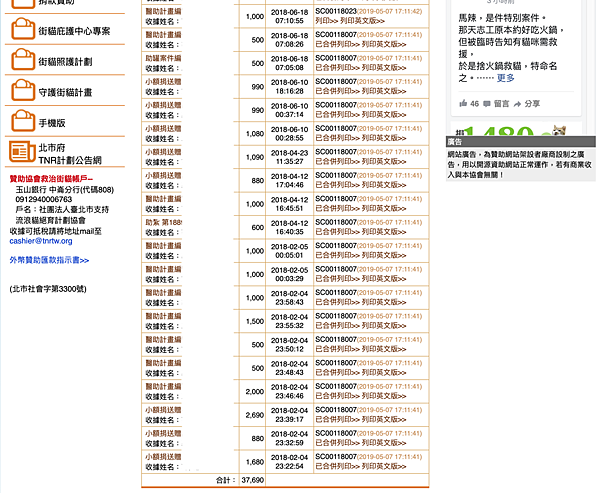Click the 街貓照護計劃 folder icon
The image size is (600, 493).
pos(23,60)
